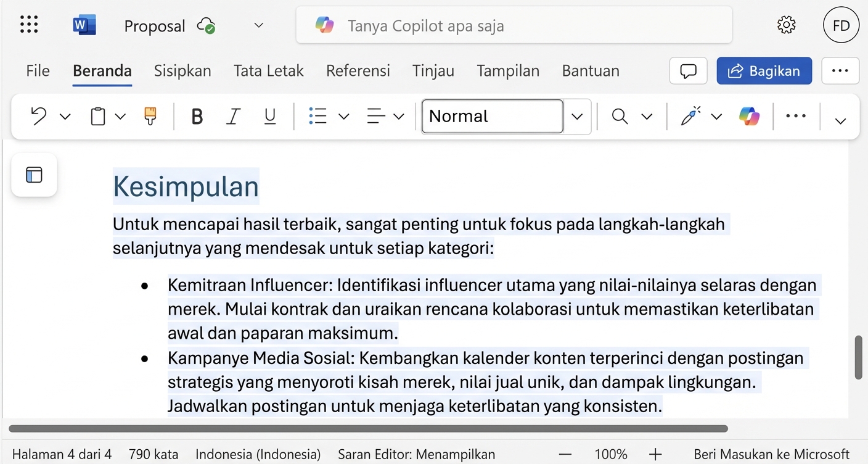Image resolution: width=868 pixels, height=464 pixels.
Task: Click the Undo icon
Action: click(38, 116)
